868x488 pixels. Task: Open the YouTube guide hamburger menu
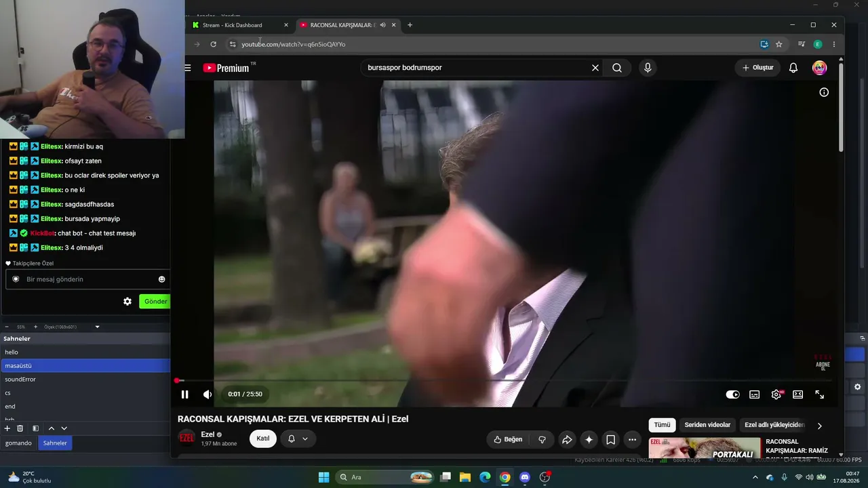187,68
